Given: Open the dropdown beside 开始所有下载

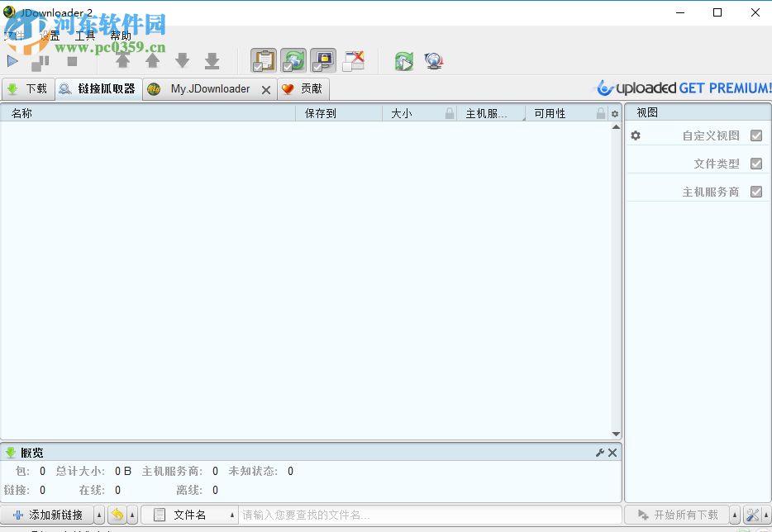Looking at the screenshot, I should point(734,514).
